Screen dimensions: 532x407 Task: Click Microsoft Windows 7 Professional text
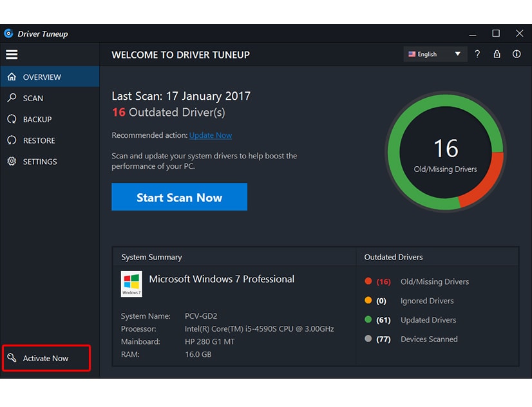point(222,279)
